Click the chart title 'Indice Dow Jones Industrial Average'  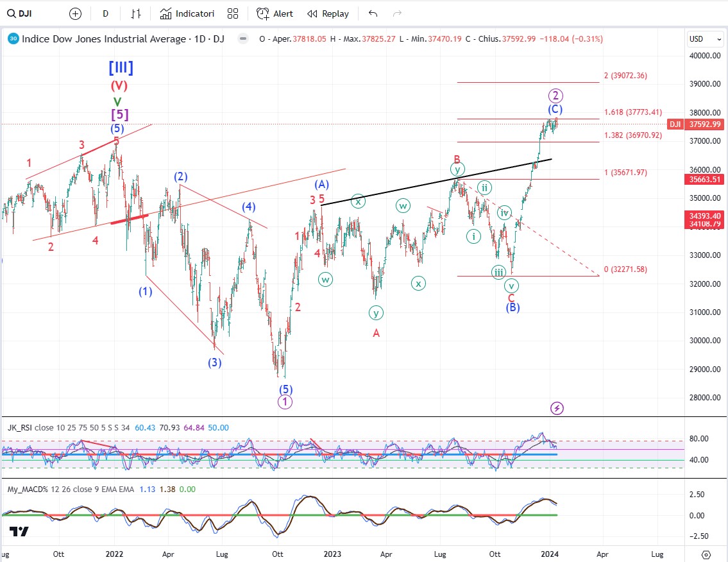pos(104,39)
